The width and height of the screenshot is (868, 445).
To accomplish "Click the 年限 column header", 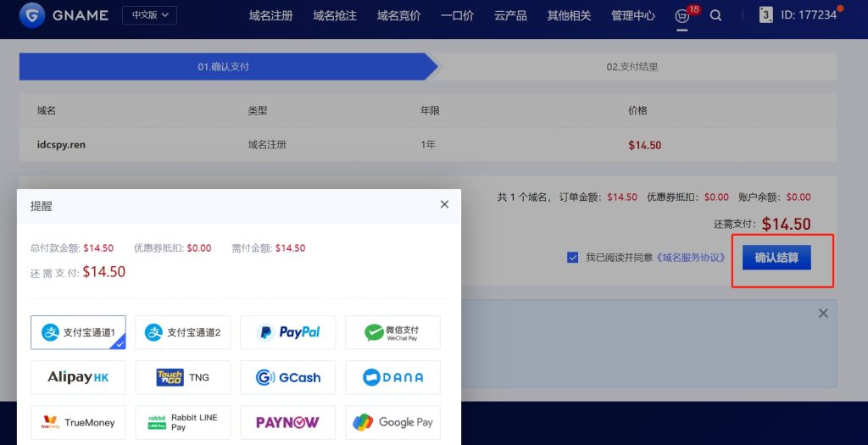I will coord(430,110).
